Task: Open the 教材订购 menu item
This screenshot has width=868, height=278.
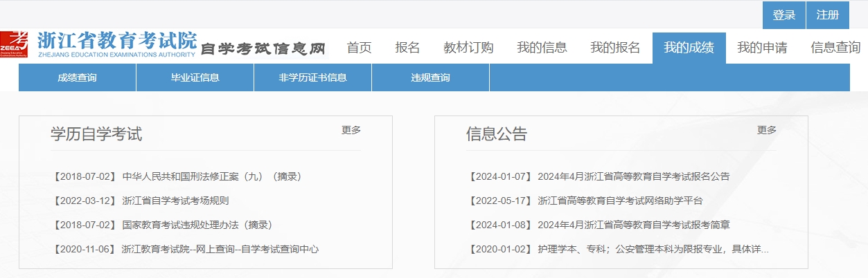Action: click(468, 48)
